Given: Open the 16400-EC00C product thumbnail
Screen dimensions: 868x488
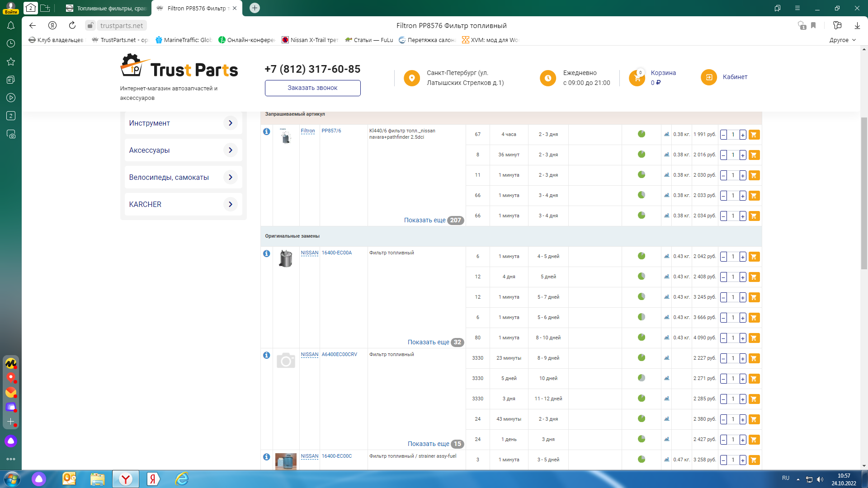Looking at the screenshot, I should coord(286,461).
